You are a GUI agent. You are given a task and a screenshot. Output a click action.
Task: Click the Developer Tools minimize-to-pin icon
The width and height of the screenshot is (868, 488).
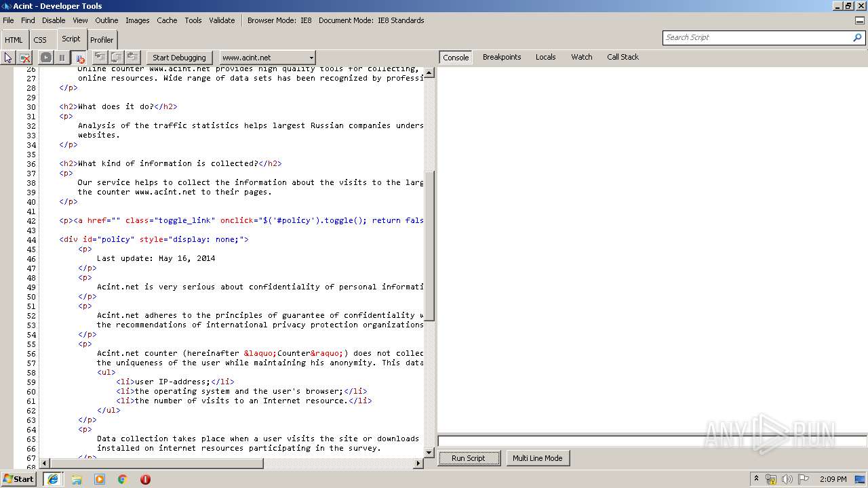pos(860,20)
